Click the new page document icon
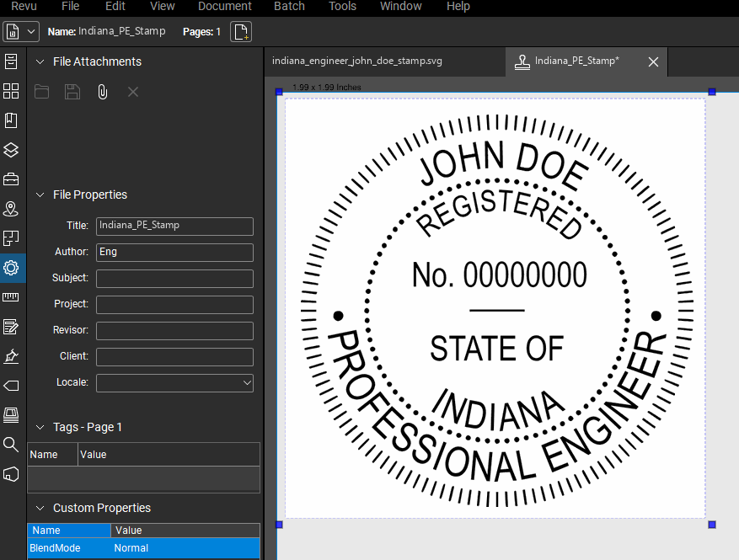The height and width of the screenshot is (560, 739). click(241, 31)
